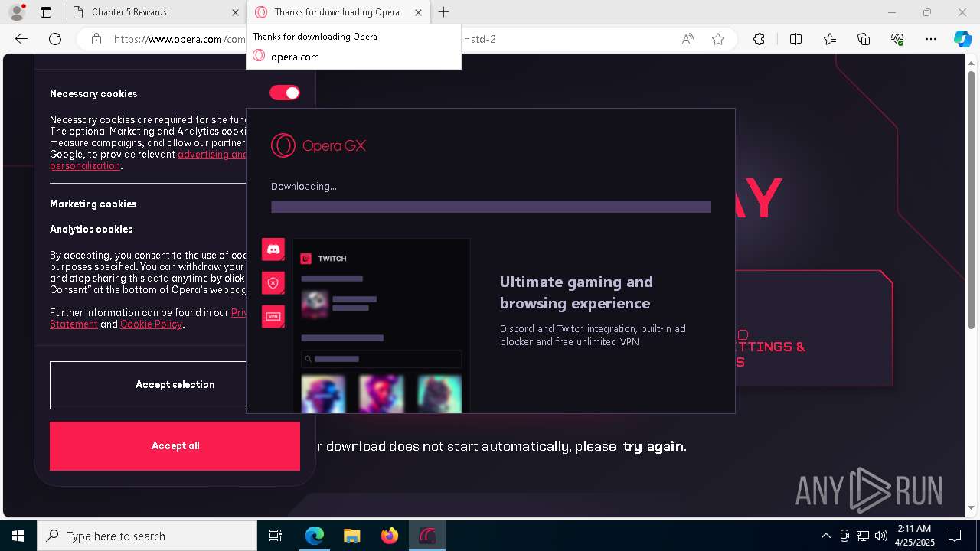Click Discord icon in installer preview
Image resolution: width=980 pixels, height=551 pixels.
[273, 249]
